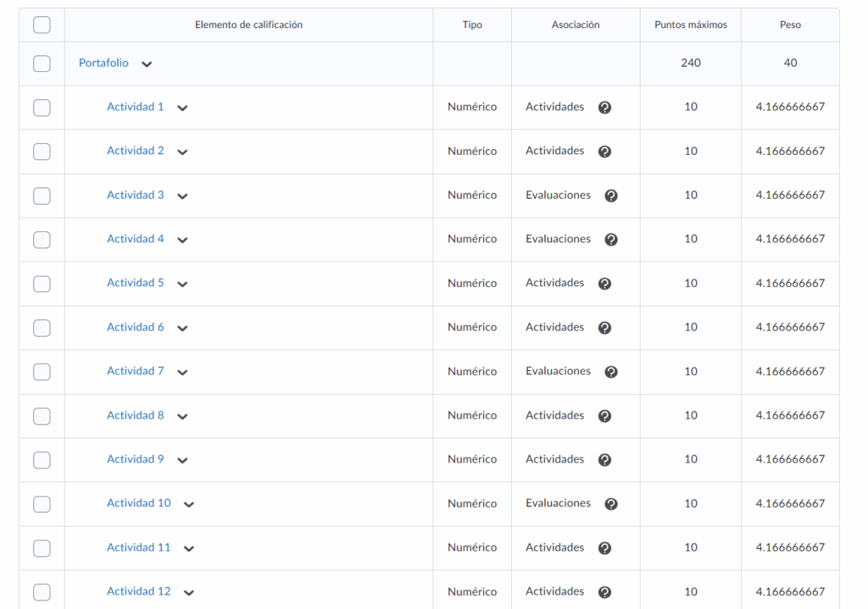Open the Actividad 11 dropdown chevron
Viewport: 868px width, 609px height.
pyautogui.click(x=189, y=549)
